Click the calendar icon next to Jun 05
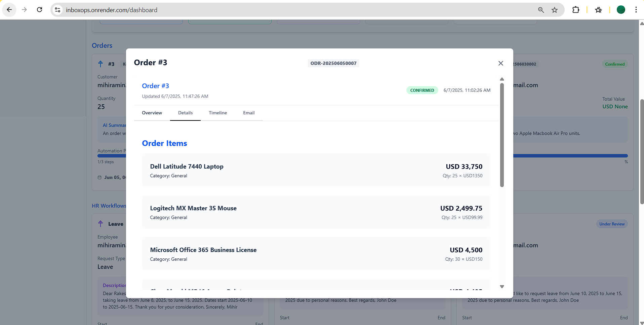 [99, 177]
